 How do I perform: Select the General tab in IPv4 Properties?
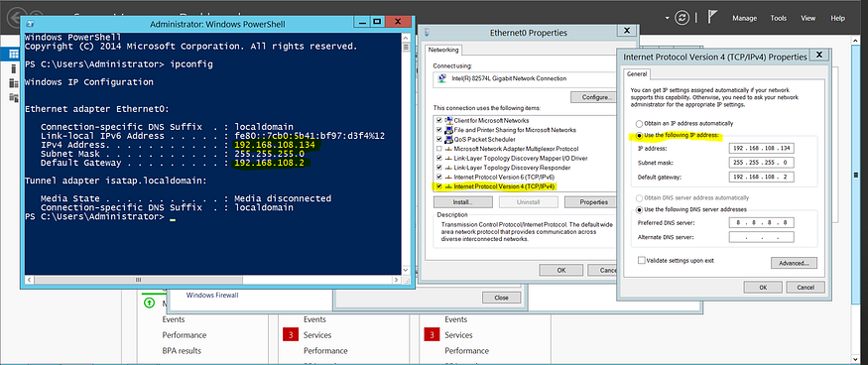click(637, 74)
